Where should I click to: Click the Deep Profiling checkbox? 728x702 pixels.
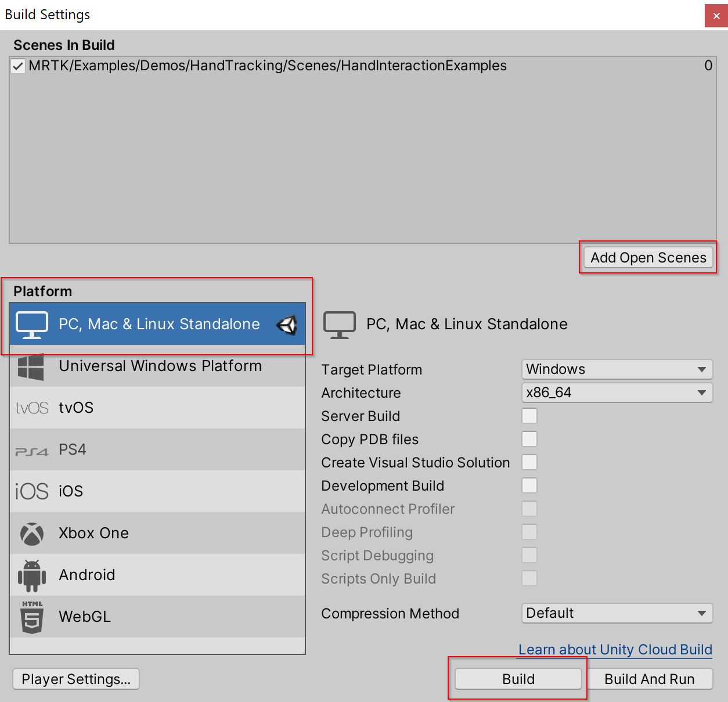[x=529, y=532]
